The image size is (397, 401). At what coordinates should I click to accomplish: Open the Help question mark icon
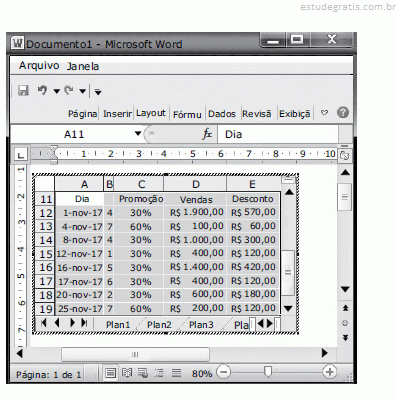click(343, 113)
